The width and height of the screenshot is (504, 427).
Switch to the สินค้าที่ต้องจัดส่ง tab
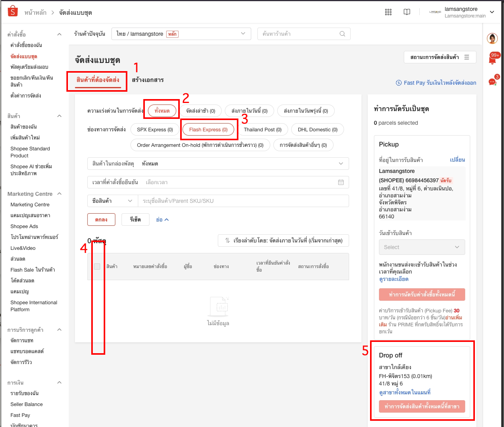click(x=98, y=80)
